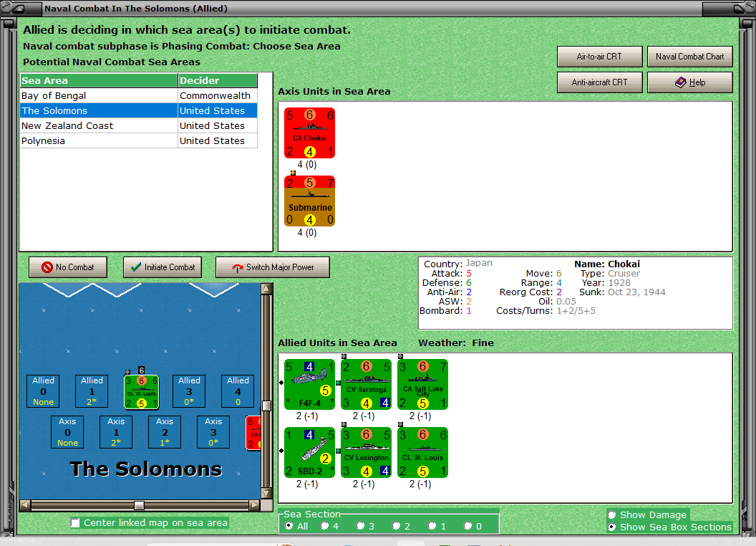Select the Japanese Submarine unit counter
This screenshot has width=756, height=546.
tap(309, 201)
